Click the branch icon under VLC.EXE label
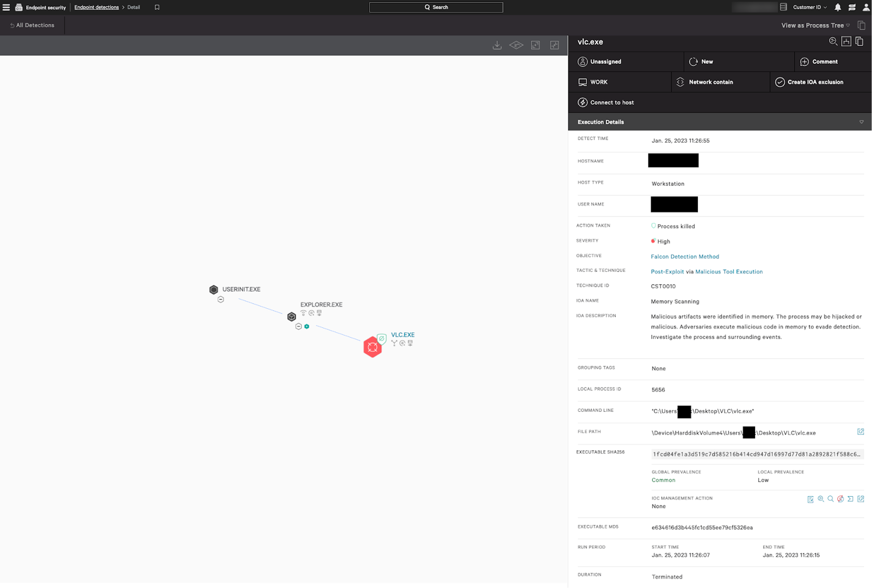This screenshot has width=872, height=588. click(x=394, y=343)
